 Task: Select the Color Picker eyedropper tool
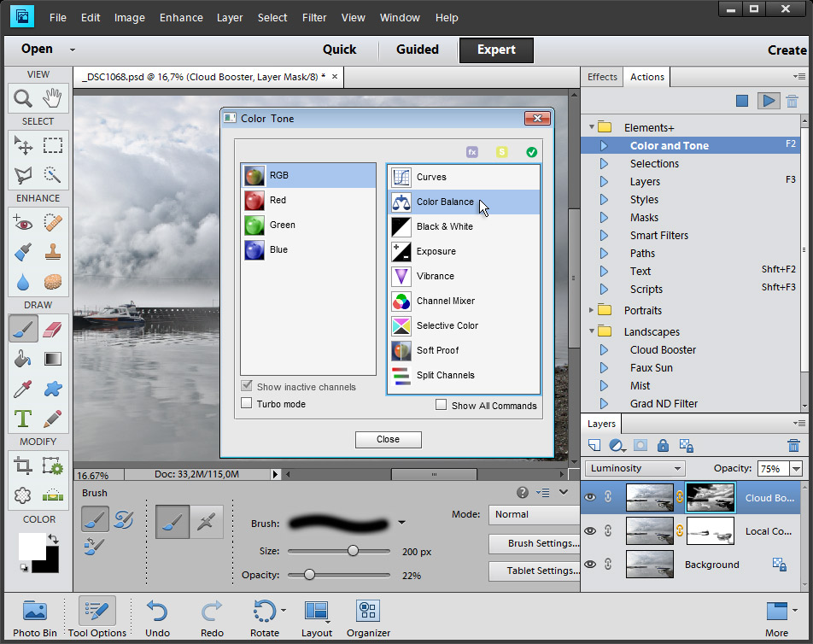pyautogui.click(x=23, y=389)
